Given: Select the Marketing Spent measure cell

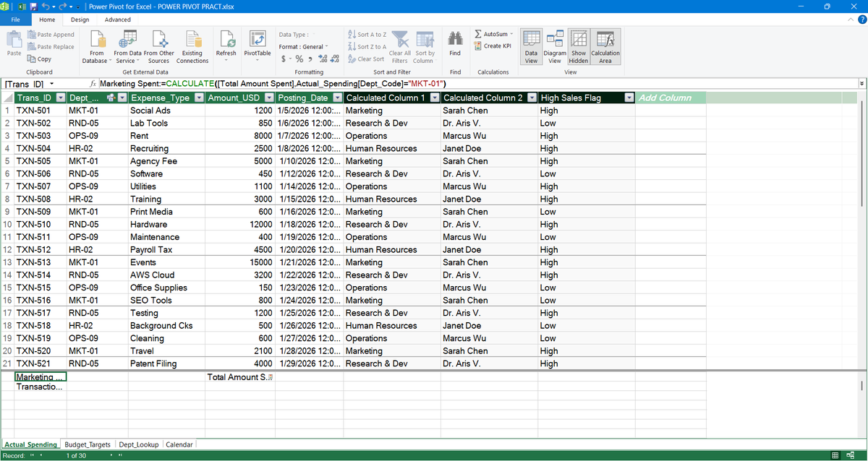Looking at the screenshot, I should 41,377.
